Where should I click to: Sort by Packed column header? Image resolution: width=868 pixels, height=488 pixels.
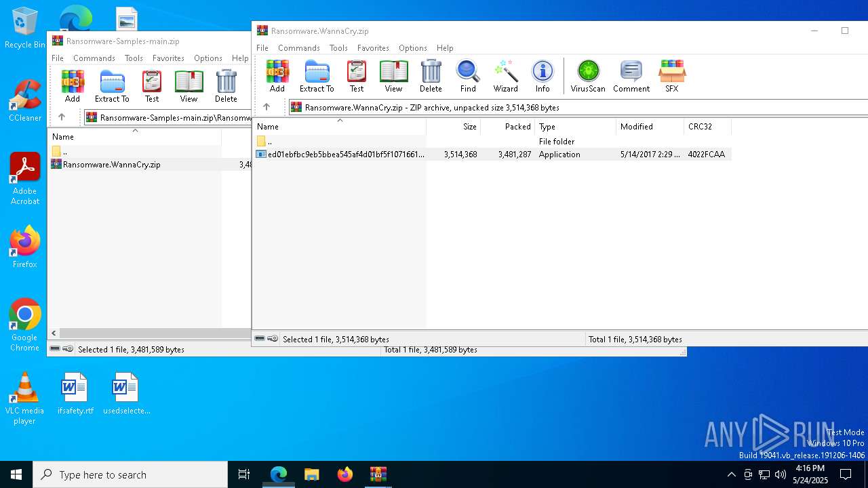[508, 127]
